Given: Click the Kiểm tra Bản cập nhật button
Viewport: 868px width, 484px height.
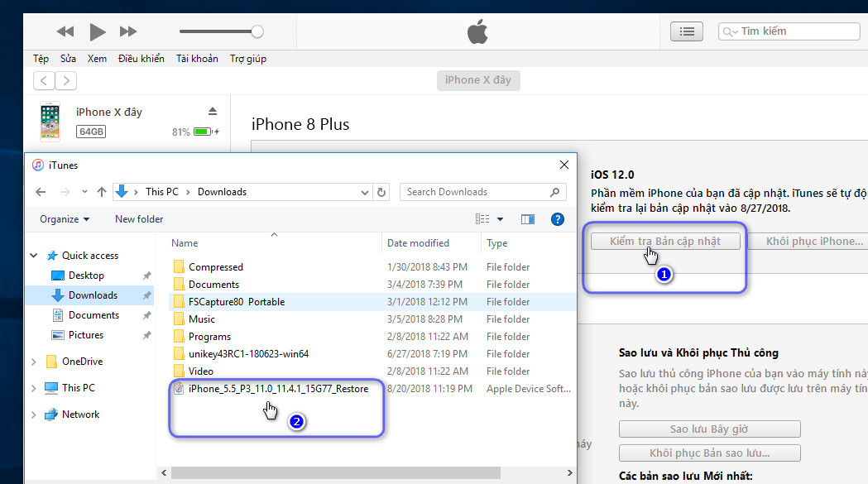Looking at the screenshot, I should 665,242.
